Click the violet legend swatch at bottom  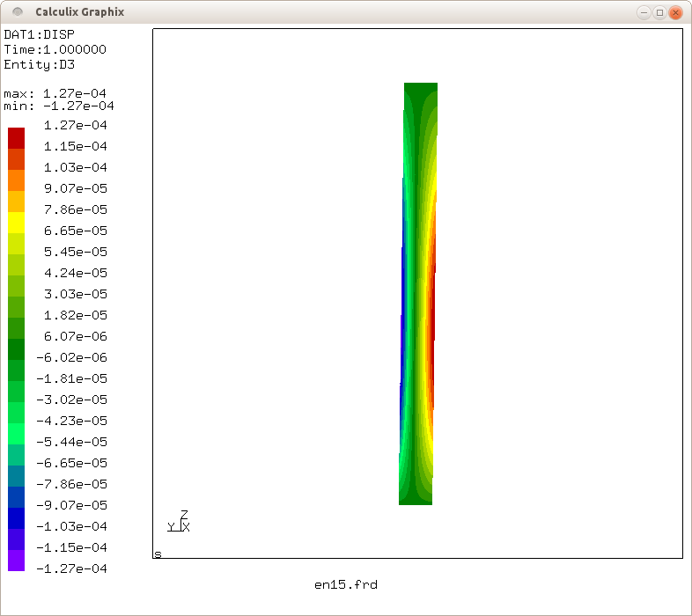click(x=17, y=561)
